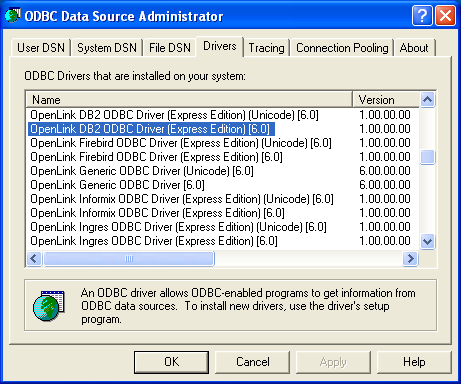Click the horizontal scrollbar thumb
461x384 pixels.
129,258
